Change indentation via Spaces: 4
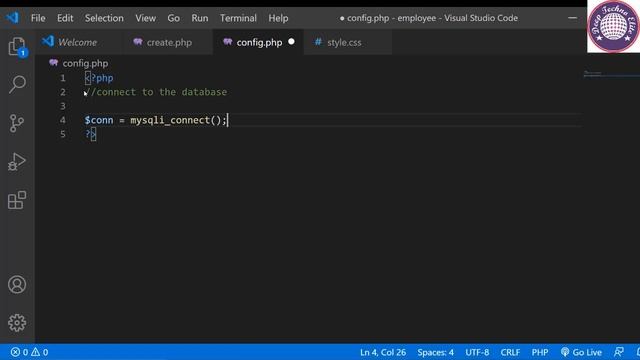The image size is (640, 360). click(x=435, y=352)
